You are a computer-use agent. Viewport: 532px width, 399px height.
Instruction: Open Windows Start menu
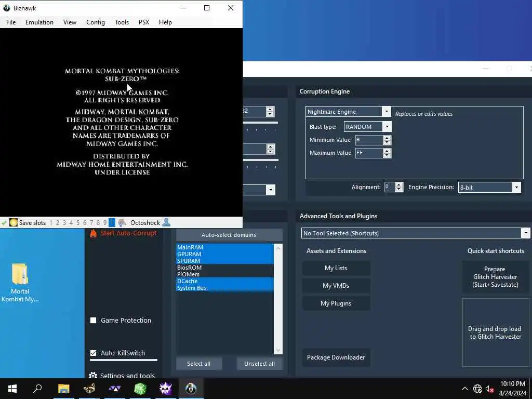(x=12, y=389)
